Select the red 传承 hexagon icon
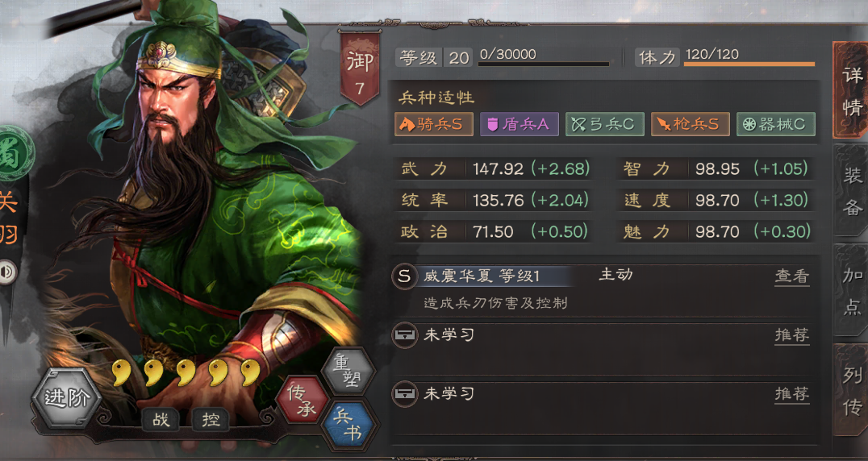 click(303, 401)
